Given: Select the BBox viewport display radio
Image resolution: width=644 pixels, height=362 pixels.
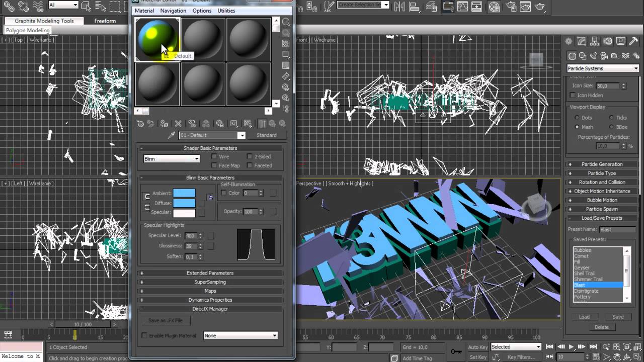Looking at the screenshot, I should click(612, 127).
